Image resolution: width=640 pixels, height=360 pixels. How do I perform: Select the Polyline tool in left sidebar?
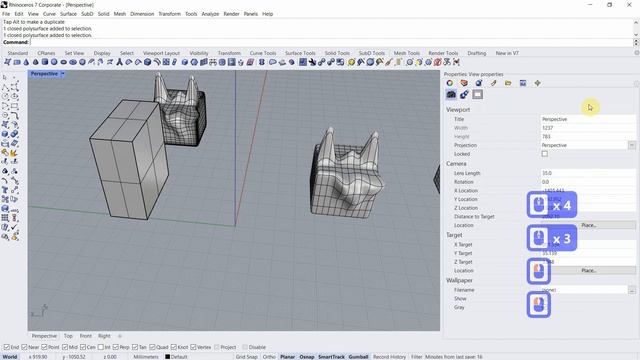[5, 87]
